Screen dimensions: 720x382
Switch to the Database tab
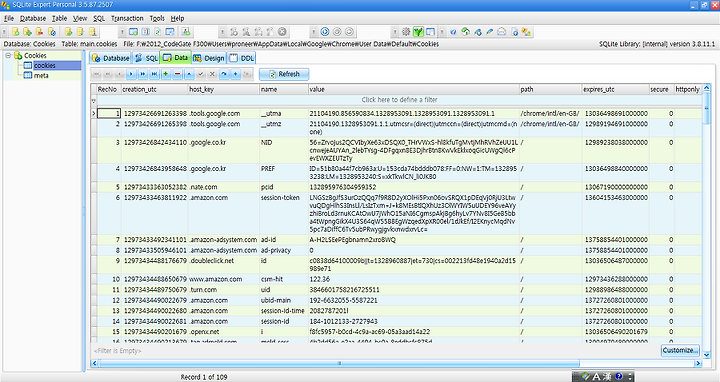(111, 58)
